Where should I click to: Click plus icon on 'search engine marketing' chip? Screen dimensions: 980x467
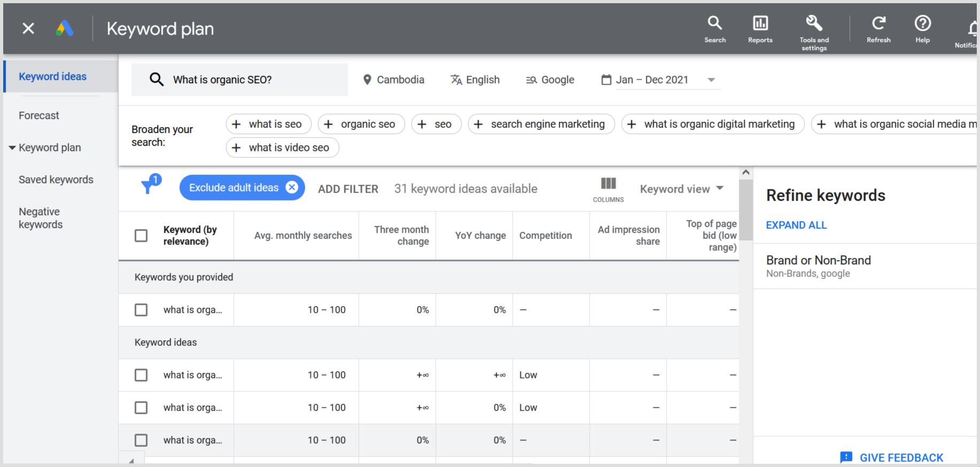coord(478,124)
